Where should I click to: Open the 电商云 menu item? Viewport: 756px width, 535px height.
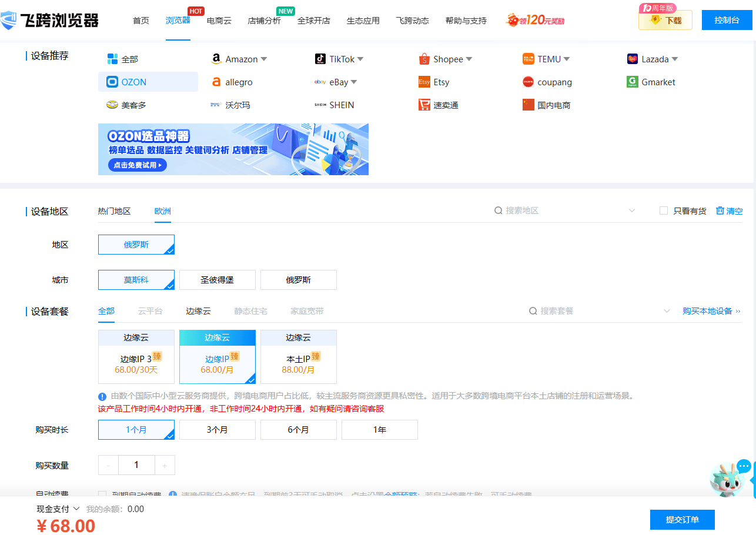click(x=219, y=20)
